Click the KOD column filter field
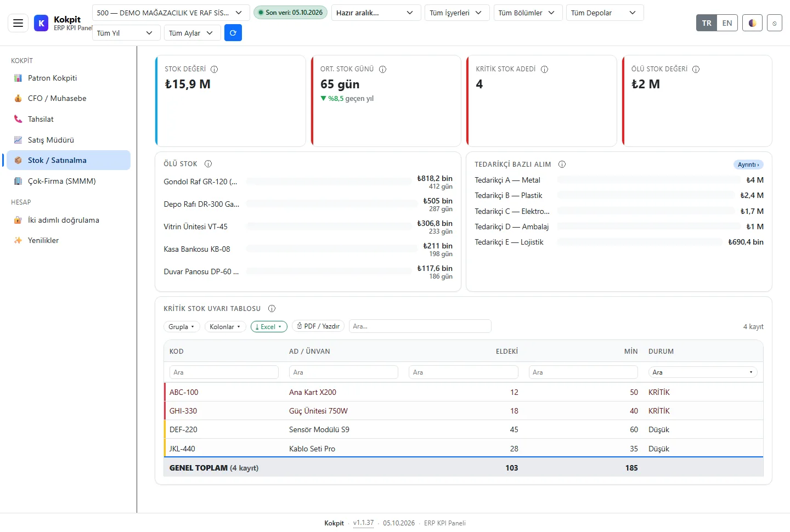 pos(224,372)
